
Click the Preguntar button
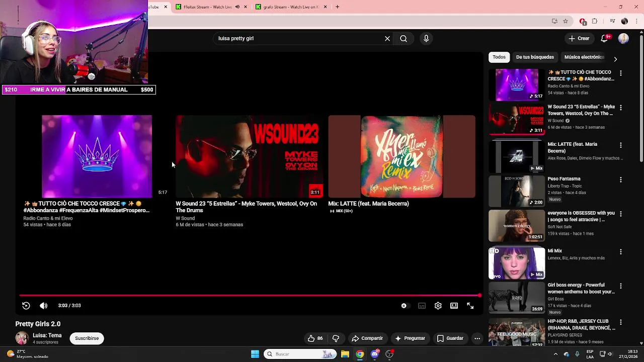coord(410,338)
